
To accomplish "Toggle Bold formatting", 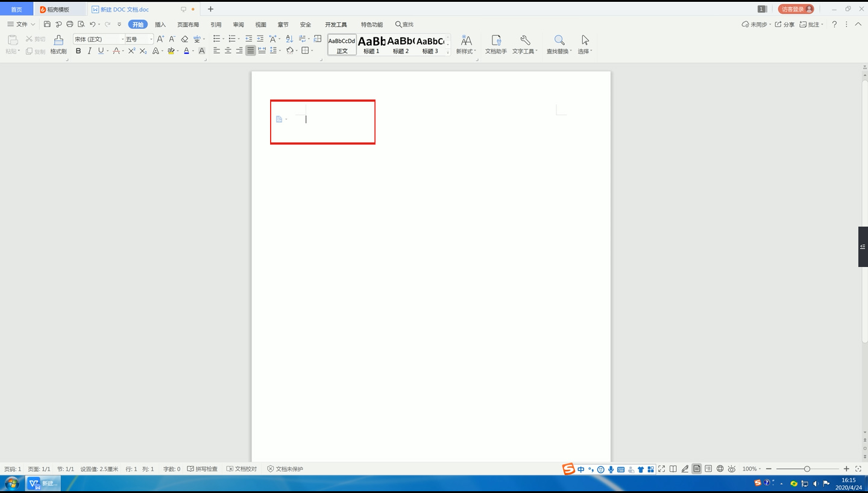I will (x=78, y=51).
